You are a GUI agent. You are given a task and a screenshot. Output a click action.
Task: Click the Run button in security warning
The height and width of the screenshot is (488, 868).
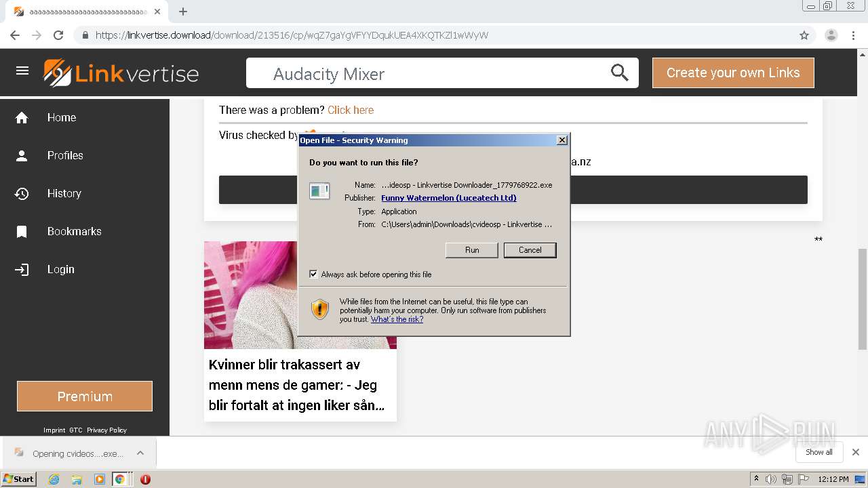(x=472, y=250)
